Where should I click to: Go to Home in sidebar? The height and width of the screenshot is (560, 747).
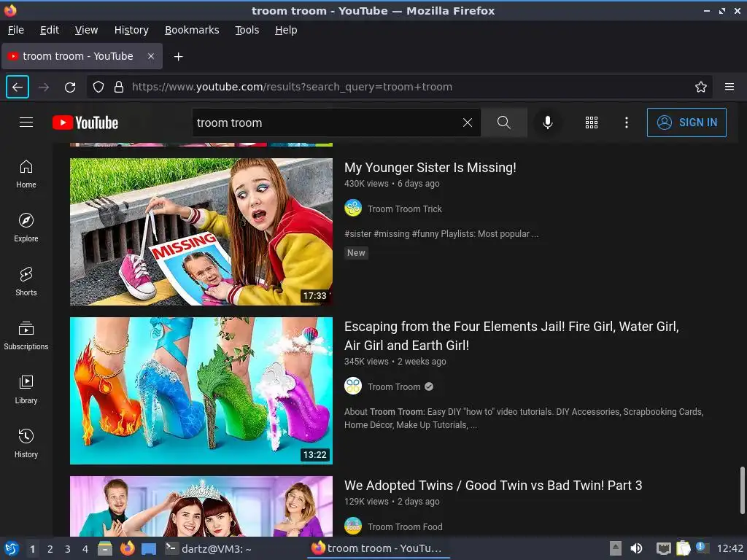(x=26, y=174)
